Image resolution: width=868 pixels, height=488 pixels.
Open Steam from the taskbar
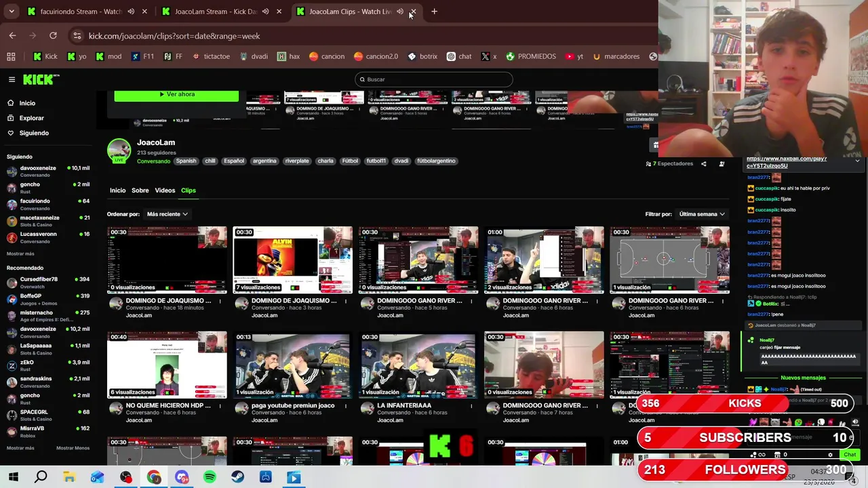[237, 477]
